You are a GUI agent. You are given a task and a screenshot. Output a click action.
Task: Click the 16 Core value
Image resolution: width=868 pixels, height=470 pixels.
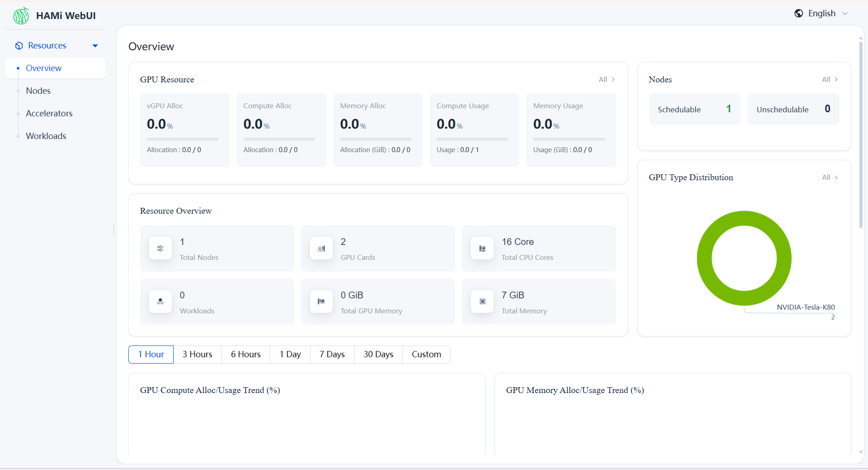point(518,242)
